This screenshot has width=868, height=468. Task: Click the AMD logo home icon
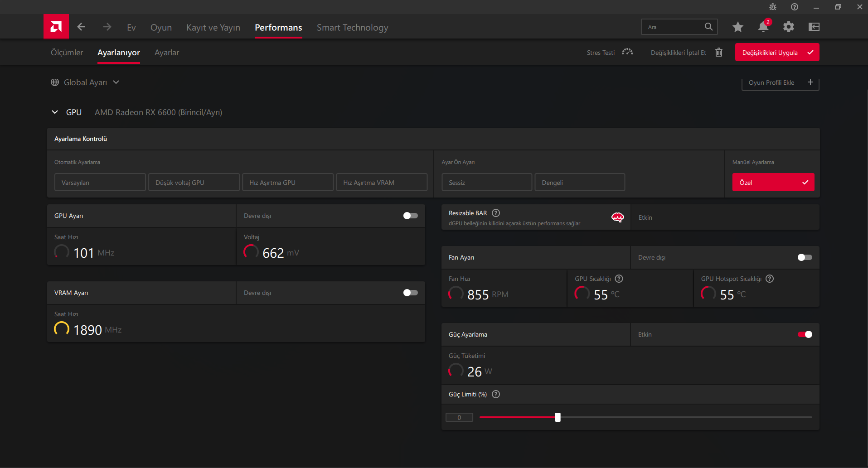[x=56, y=27]
